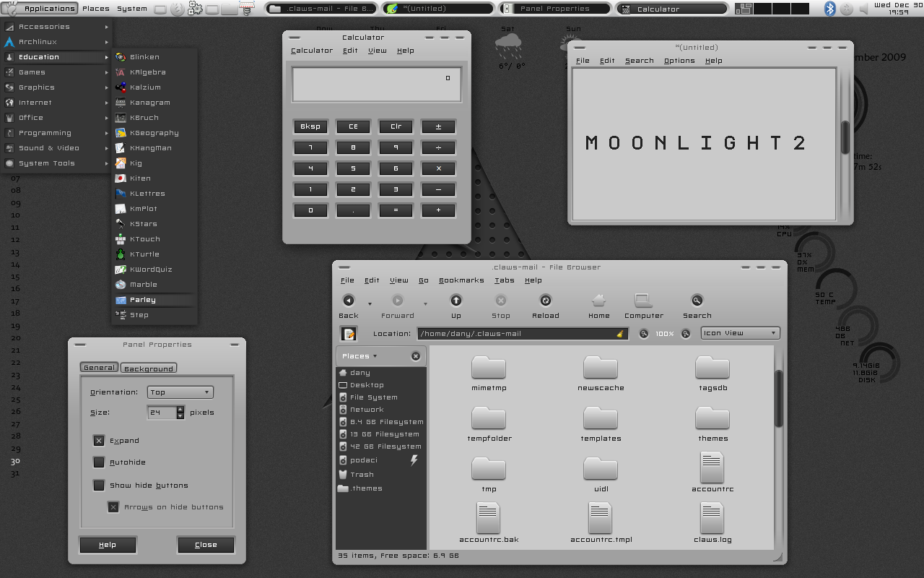Open Back history dropdown arrow

click(370, 304)
